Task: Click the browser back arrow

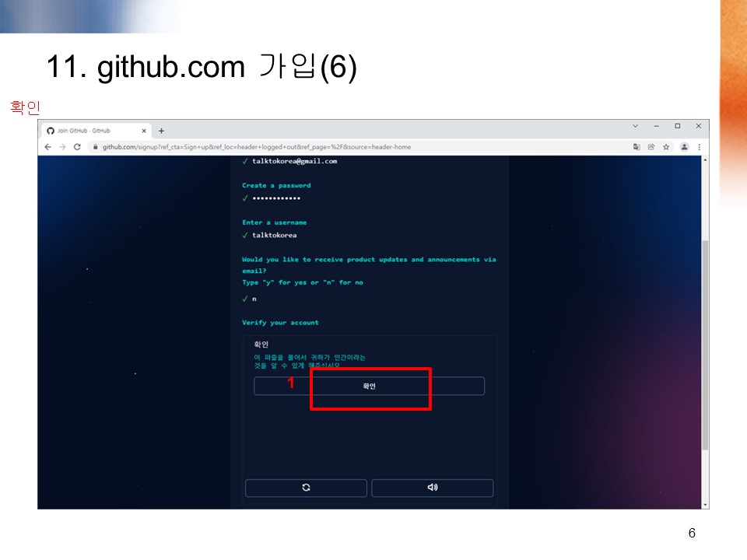Action: coord(47,147)
